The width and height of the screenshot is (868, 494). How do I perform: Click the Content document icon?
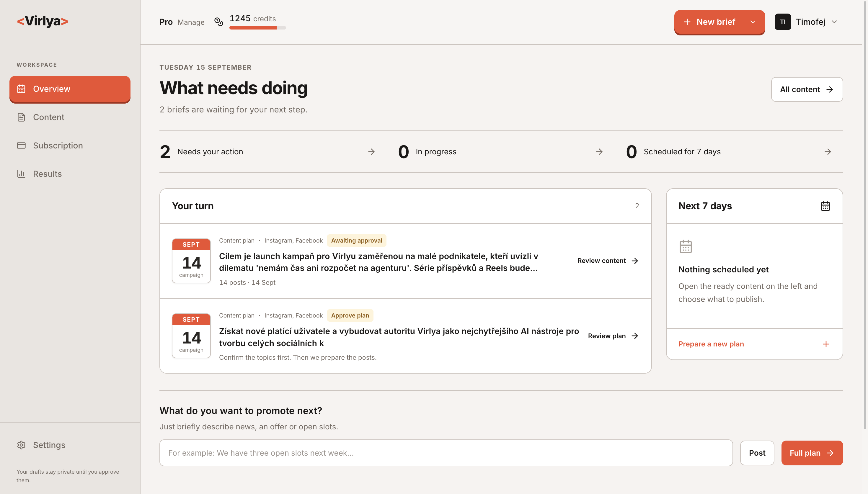[x=21, y=117]
